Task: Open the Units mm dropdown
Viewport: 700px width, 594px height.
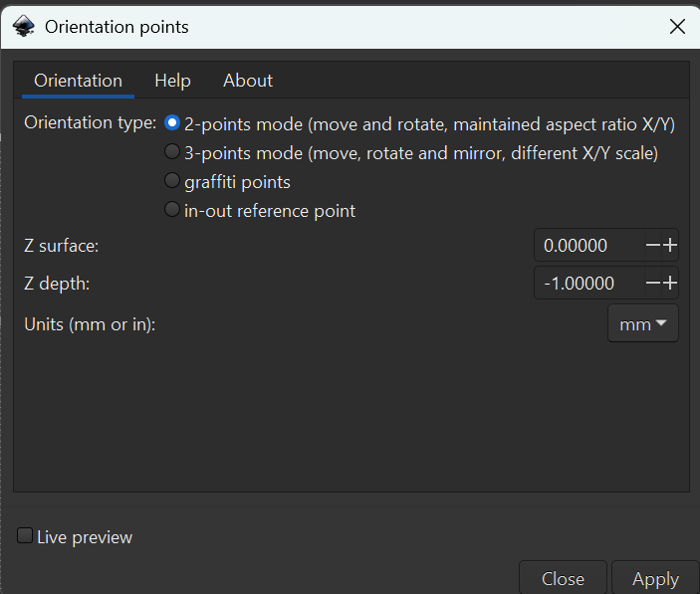Action: (x=643, y=323)
